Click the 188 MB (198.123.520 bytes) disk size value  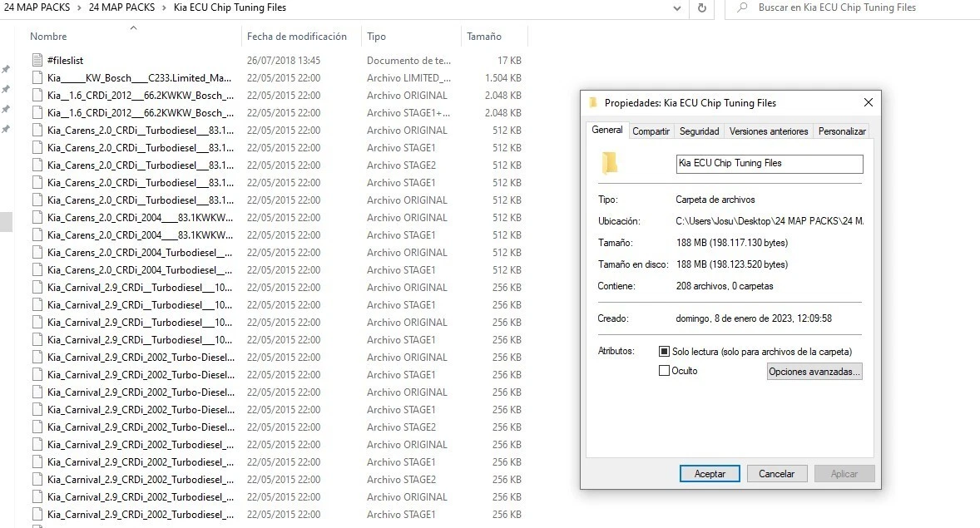(x=732, y=264)
